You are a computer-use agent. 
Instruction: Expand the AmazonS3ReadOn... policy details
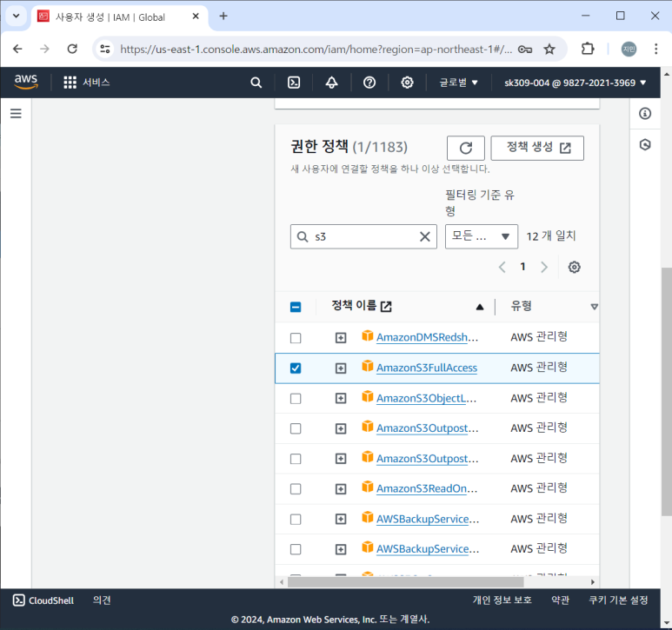pyautogui.click(x=340, y=488)
